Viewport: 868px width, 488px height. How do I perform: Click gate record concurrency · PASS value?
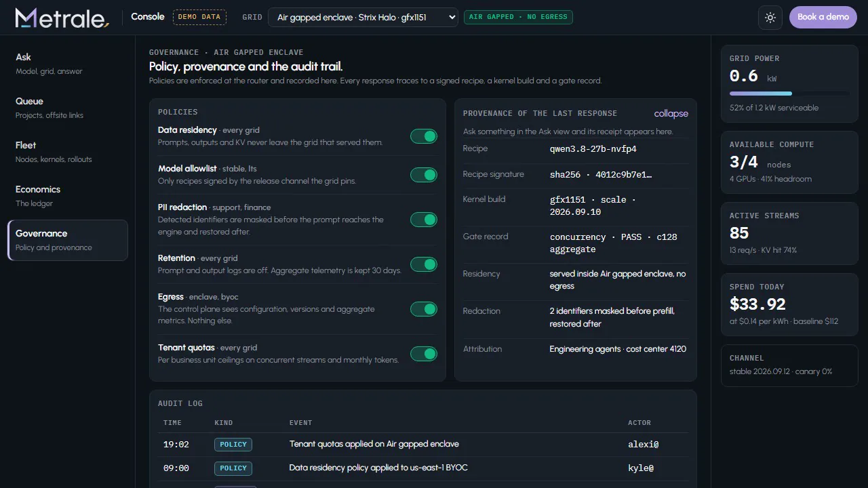click(613, 243)
